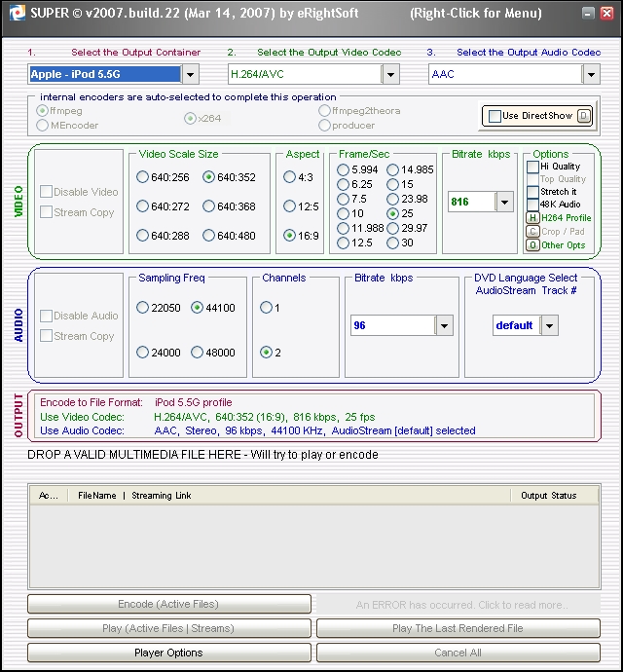Check the audio Stream Copy box
The width and height of the screenshot is (623, 672).
click(x=46, y=336)
